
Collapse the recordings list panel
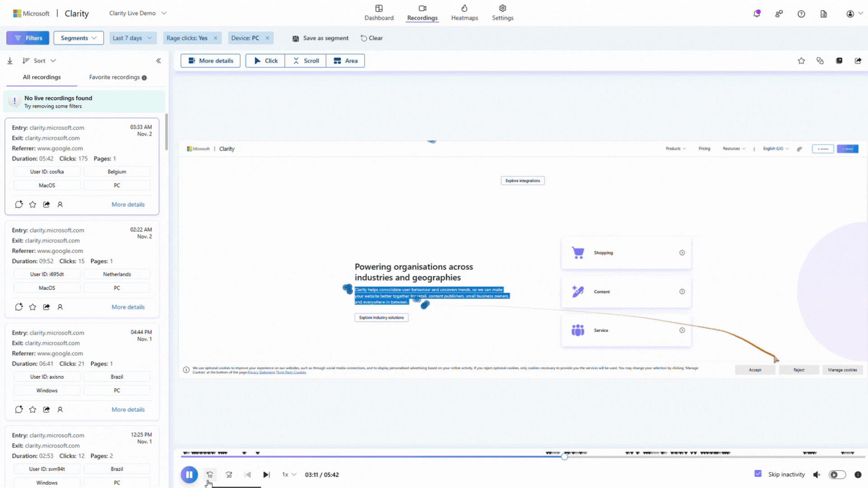(159, 61)
